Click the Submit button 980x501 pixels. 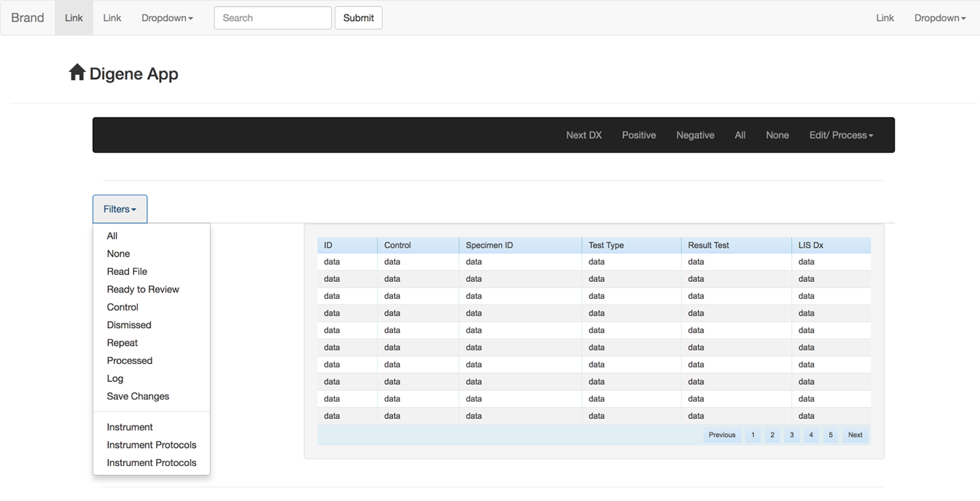coord(358,18)
